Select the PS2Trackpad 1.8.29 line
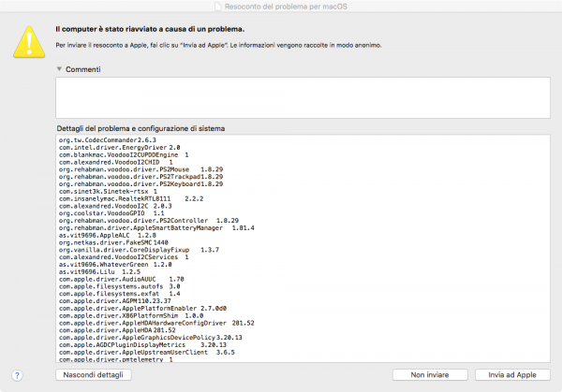The image size is (562, 392). (140, 177)
